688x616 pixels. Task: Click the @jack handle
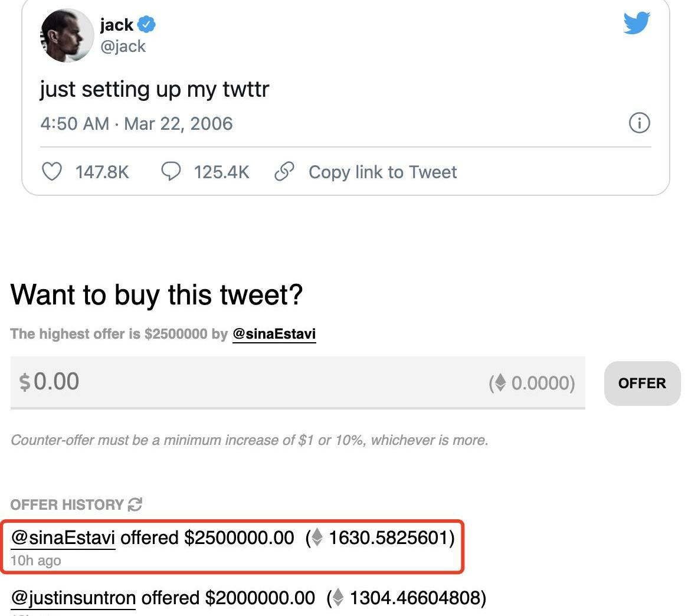click(x=123, y=46)
